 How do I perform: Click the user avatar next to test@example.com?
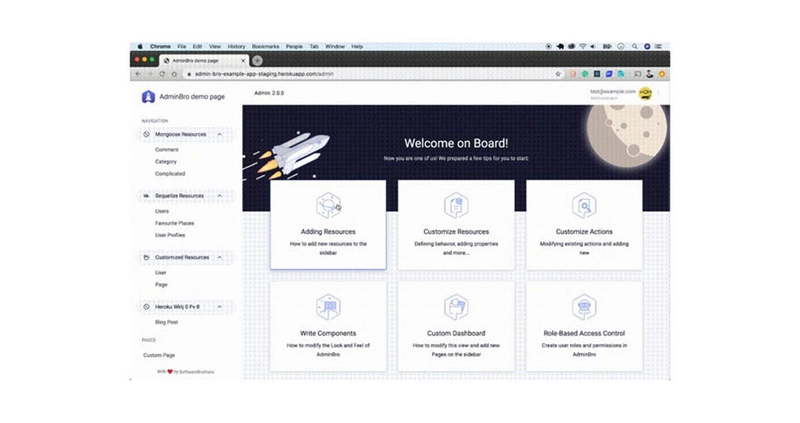[645, 94]
